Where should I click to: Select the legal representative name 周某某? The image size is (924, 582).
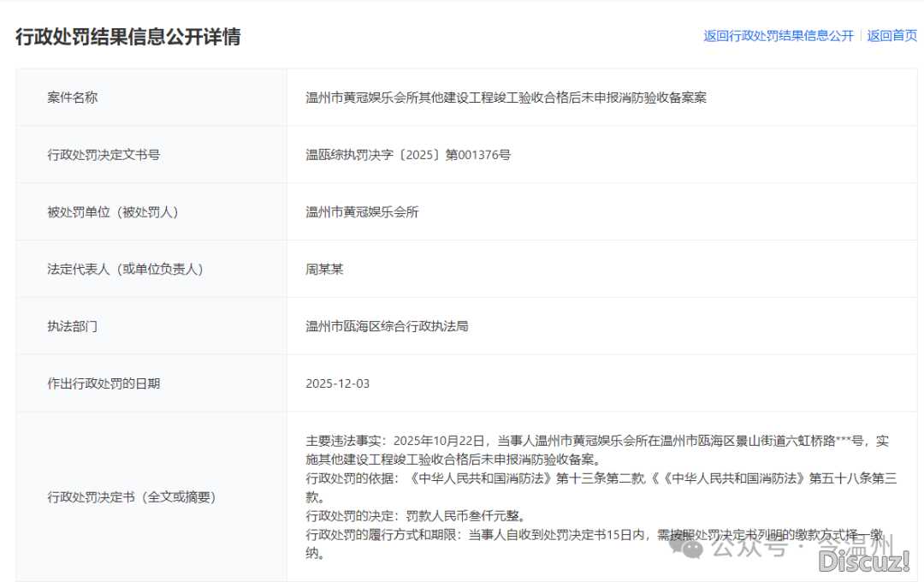tap(323, 269)
